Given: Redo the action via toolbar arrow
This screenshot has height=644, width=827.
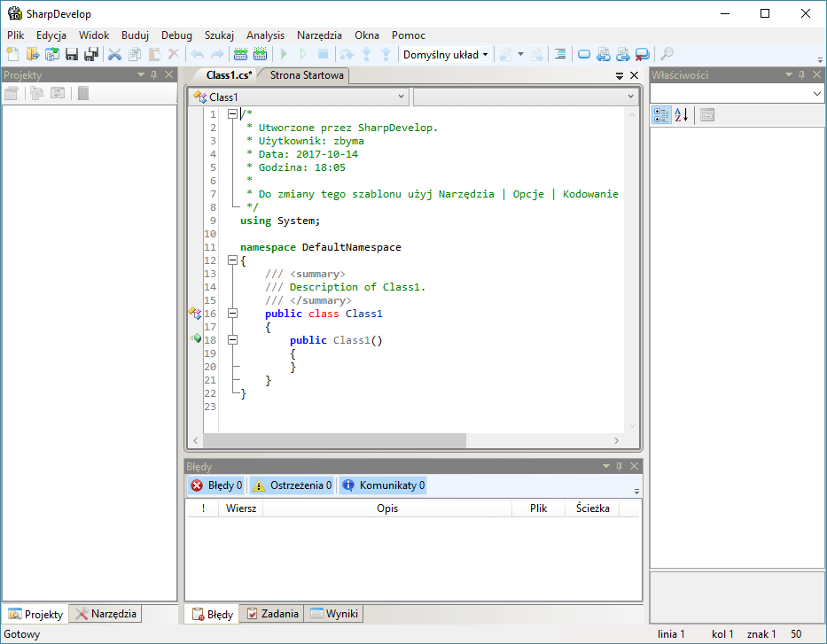Looking at the screenshot, I should (x=217, y=54).
